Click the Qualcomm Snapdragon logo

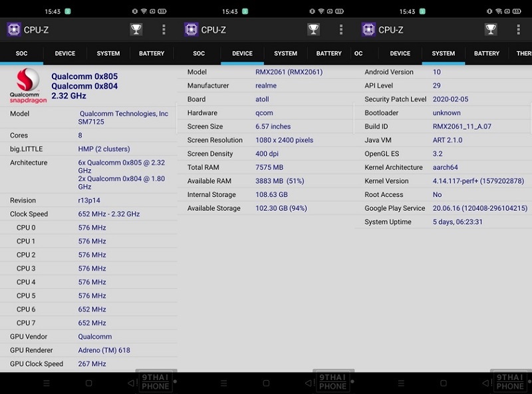click(28, 86)
